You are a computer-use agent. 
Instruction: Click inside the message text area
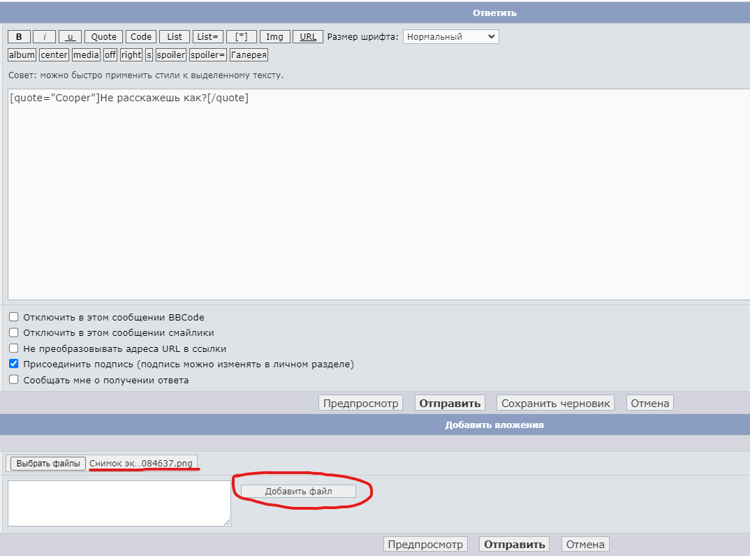point(378,194)
